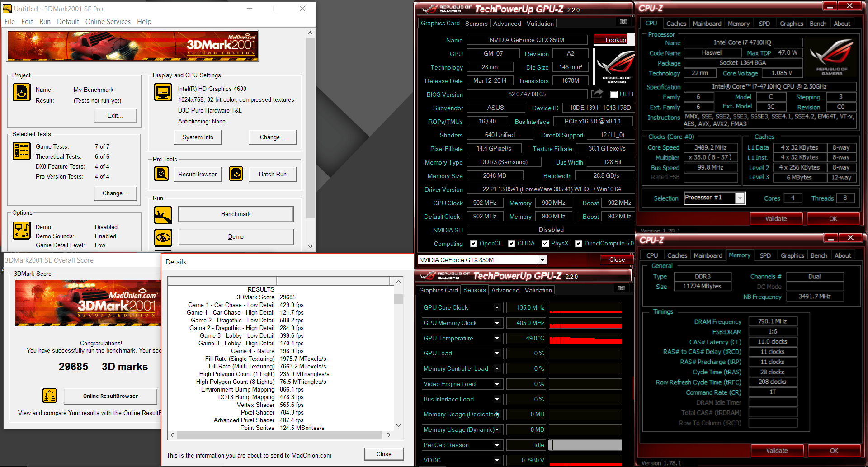This screenshot has width=868, height=467.
Task: Click the PerfCap Reason indicator bar
Action: coord(585,445)
